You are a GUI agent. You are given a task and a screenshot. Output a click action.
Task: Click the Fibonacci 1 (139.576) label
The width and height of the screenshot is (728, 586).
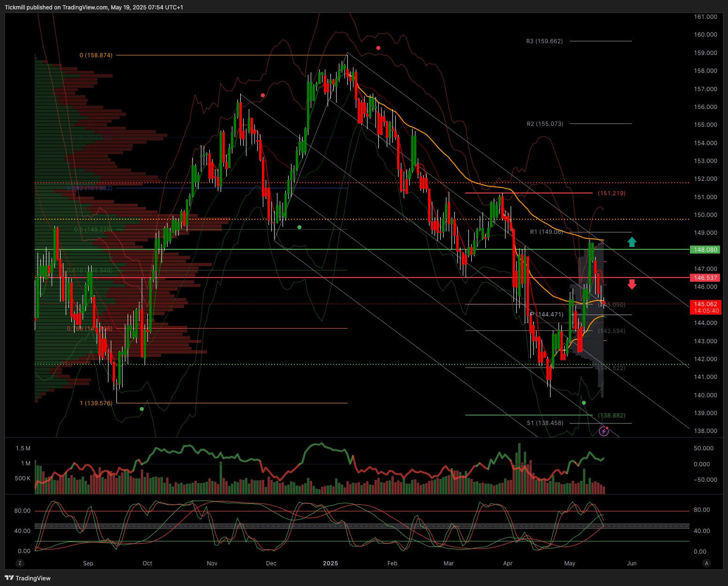[96, 403]
